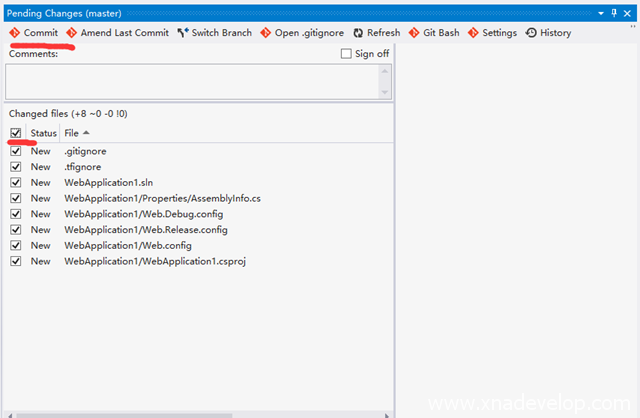Toggle the select-all files checkbox in header
The height and width of the screenshot is (418, 640).
click(x=15, y=133)
